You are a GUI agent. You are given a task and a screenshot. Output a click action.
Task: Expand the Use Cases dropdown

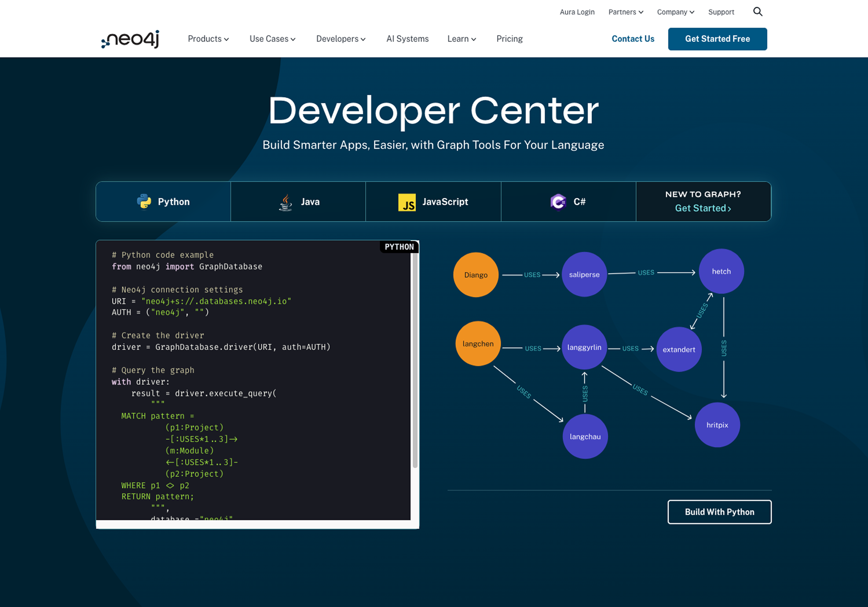tap(272, 39)
